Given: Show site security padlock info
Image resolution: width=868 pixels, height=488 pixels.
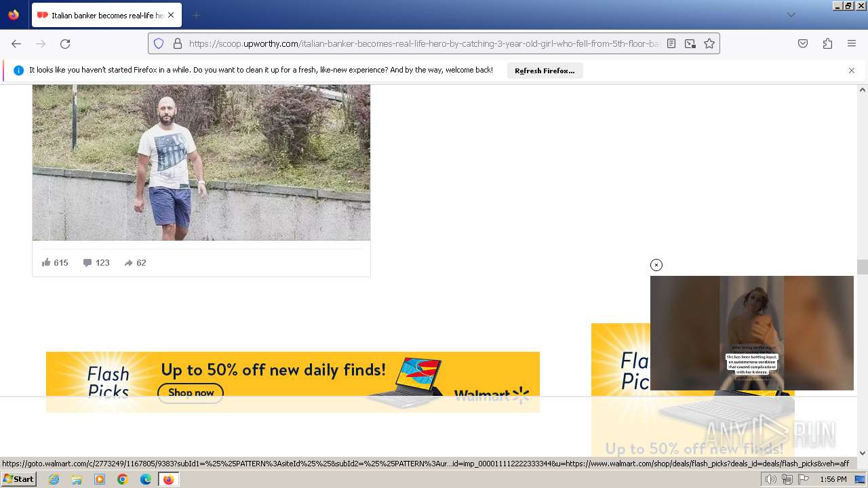Looking at the screenshot, I should pos(178,43).
